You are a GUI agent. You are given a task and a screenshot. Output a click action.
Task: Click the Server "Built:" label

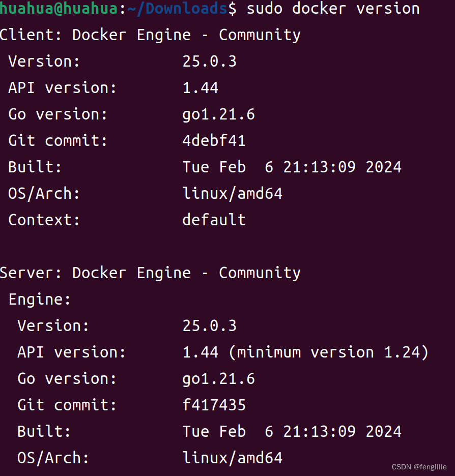click(x=44, y=431)
